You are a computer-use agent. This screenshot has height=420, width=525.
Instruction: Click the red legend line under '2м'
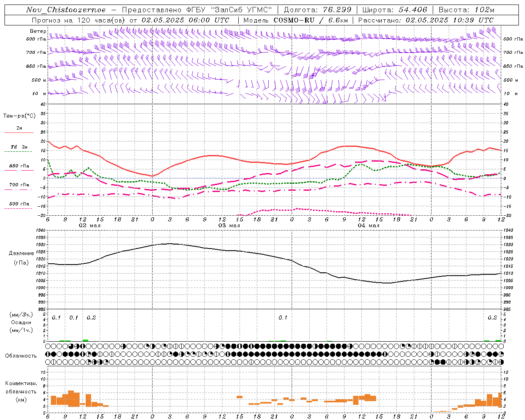(x=19, y=133)
